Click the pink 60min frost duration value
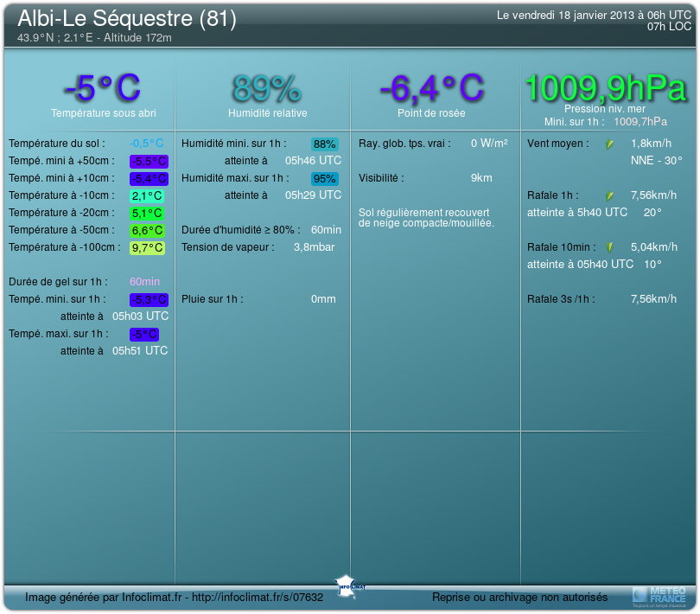700x614 pixels. (144, 281)
